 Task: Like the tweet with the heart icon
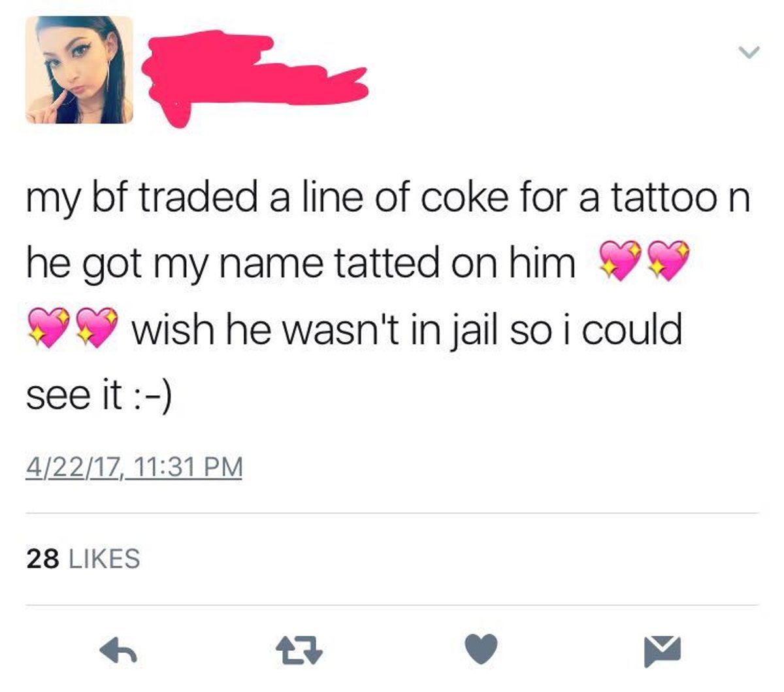[x=482, y=650]
